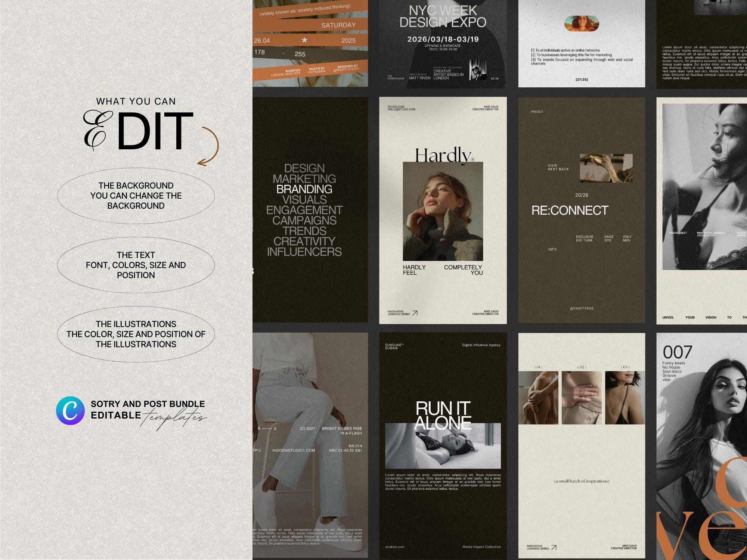Click the Canva logo icon
The height and width of the screenshot is (560, 747).
(x=70, y=411)
